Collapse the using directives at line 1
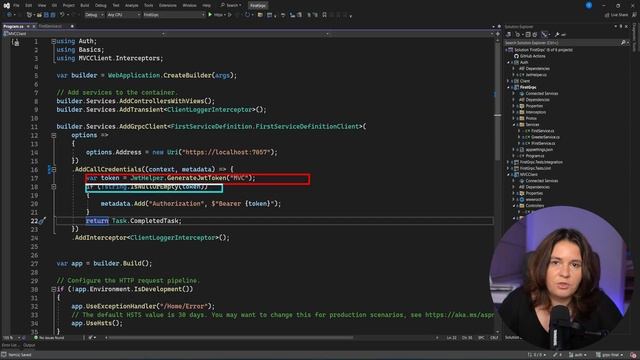This screenshot has height=360, width=640. pyautogui.click(x=53, y=41)
